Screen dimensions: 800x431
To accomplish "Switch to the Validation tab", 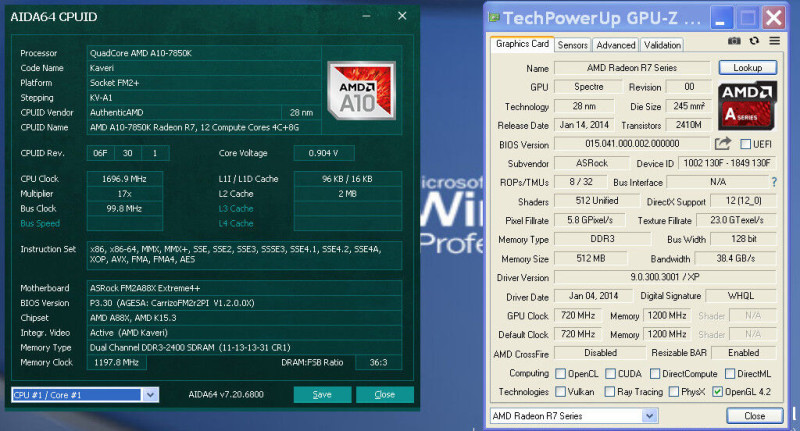I will coord(662,45).
